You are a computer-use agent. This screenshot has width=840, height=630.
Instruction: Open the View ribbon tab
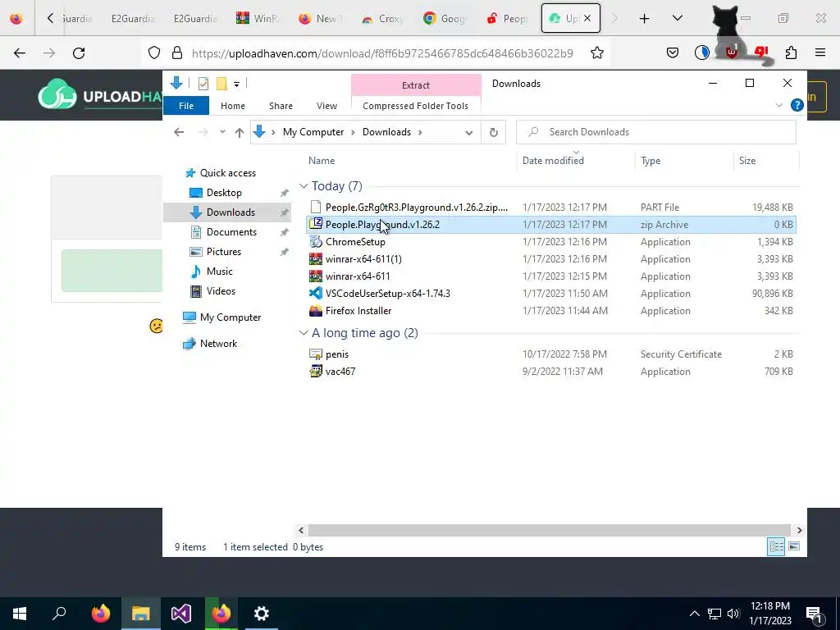[326, 106]
